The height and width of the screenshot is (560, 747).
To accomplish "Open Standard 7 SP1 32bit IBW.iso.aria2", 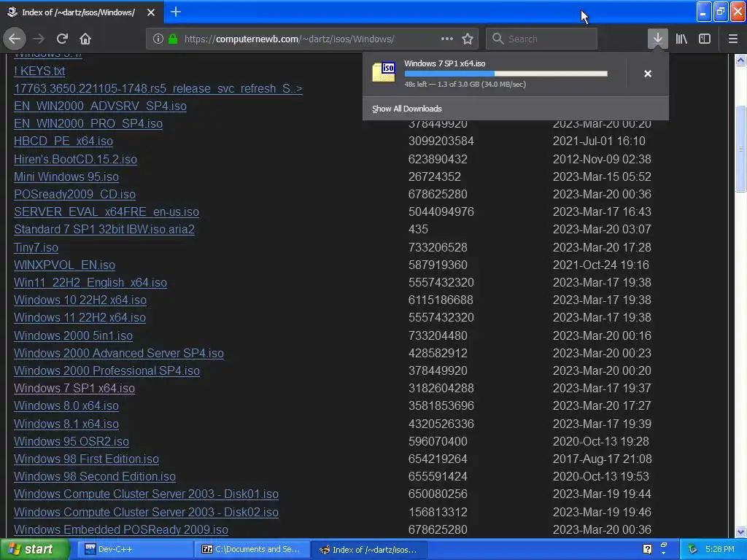I will click(x=104, y=230).
